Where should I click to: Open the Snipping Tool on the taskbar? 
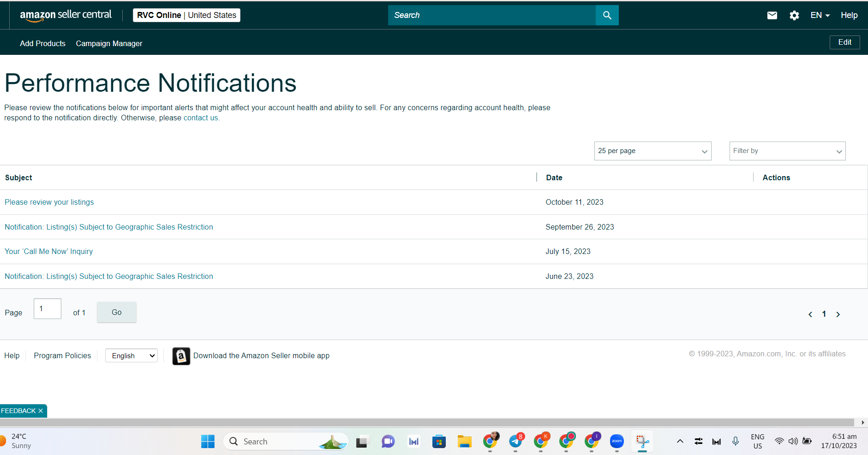(x=642, y=442)
